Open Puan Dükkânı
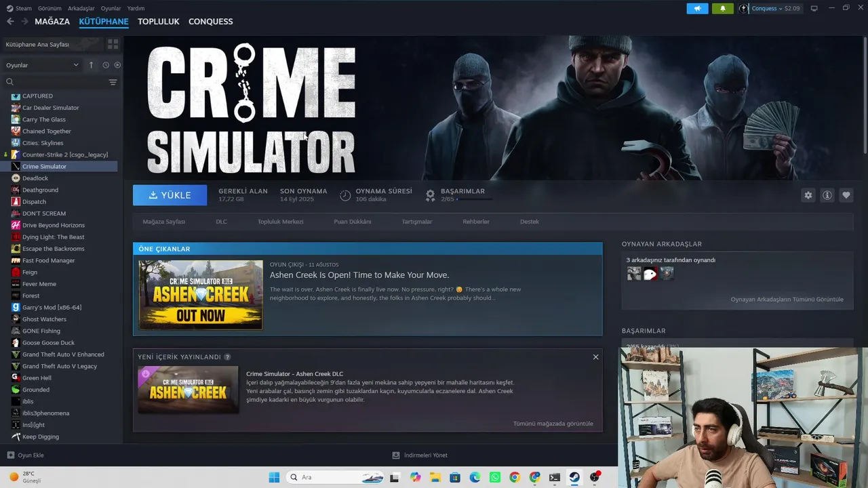The image size is (868, 488). click(353, 222)
